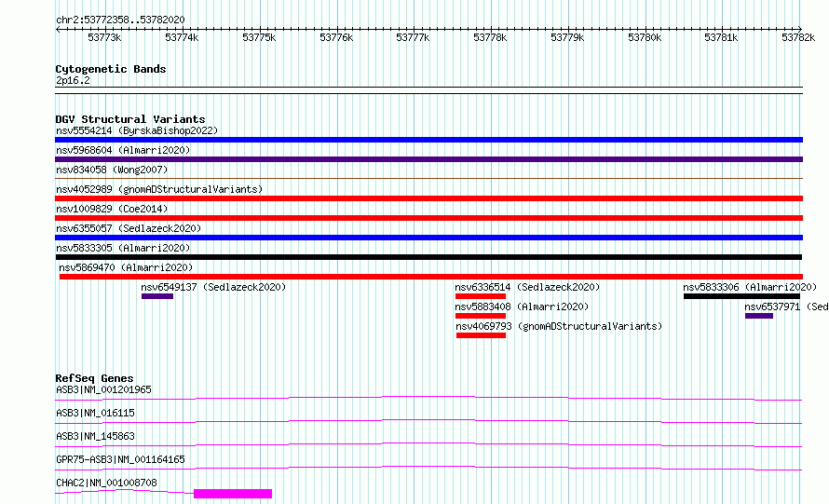Click the 53778k ruler tick label
829x504 pixels.
pyautogui.click(x=490, y=37)
